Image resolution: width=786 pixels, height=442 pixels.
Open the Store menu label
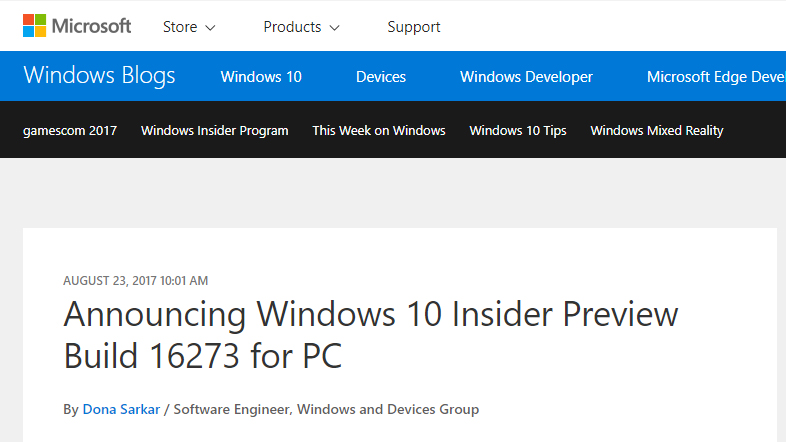(x=180, y=27)
